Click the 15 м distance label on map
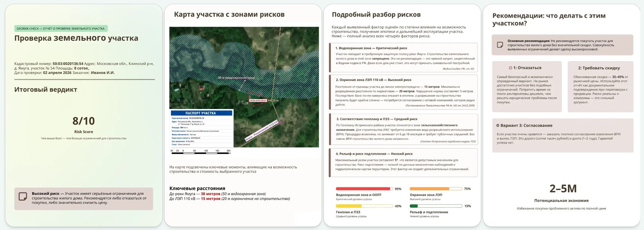 (275, 101)
